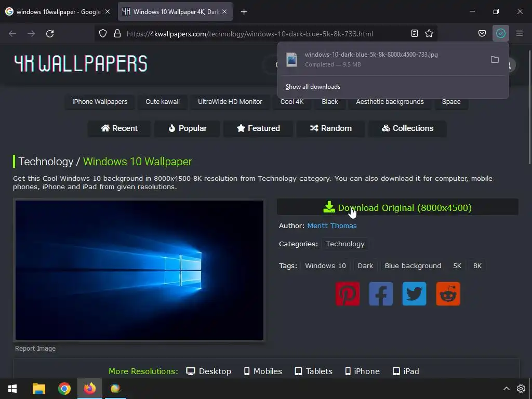Close the Windows 10 Wallpaper 4K tab
This screenshot has width=532, height=399.
[x=224, y=11]
